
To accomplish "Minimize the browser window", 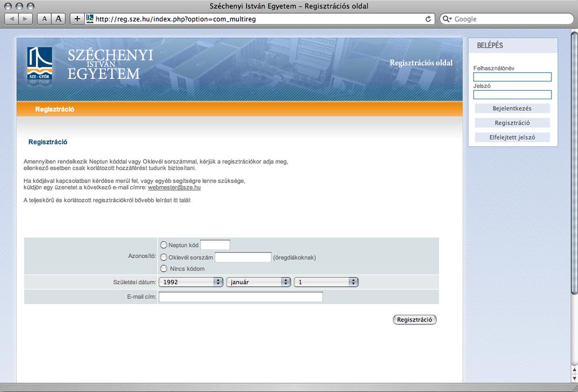I will (x=19, y=6).
